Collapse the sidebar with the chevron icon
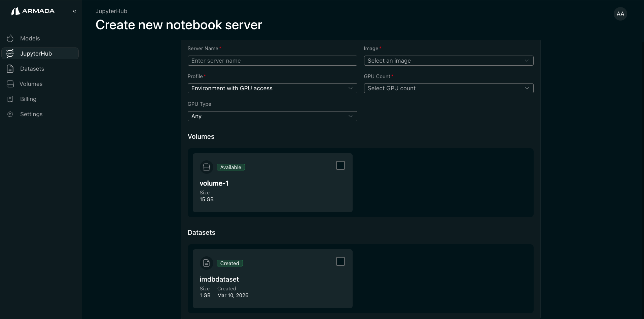The width and height of the screenshot is (644, 319). (74, 11)
